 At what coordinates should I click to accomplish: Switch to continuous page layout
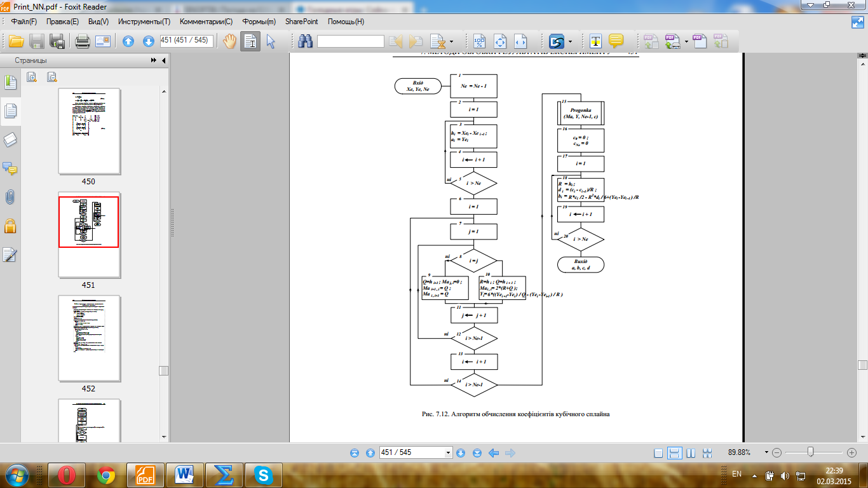[675, 453]
